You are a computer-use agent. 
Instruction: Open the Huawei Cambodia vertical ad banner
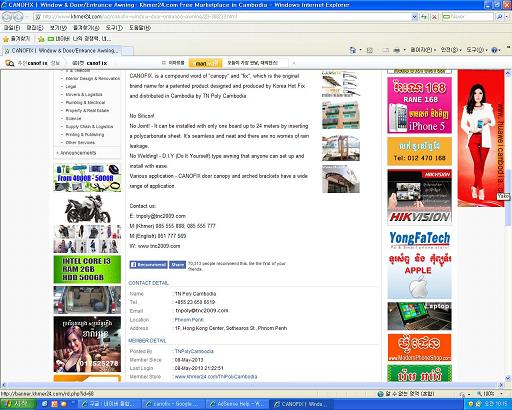point(481,138)
